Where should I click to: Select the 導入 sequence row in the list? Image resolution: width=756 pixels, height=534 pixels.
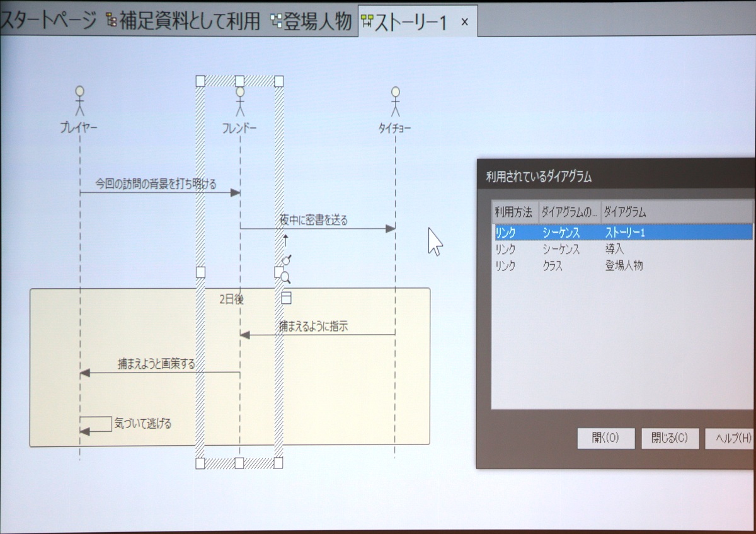coord(614,249)
